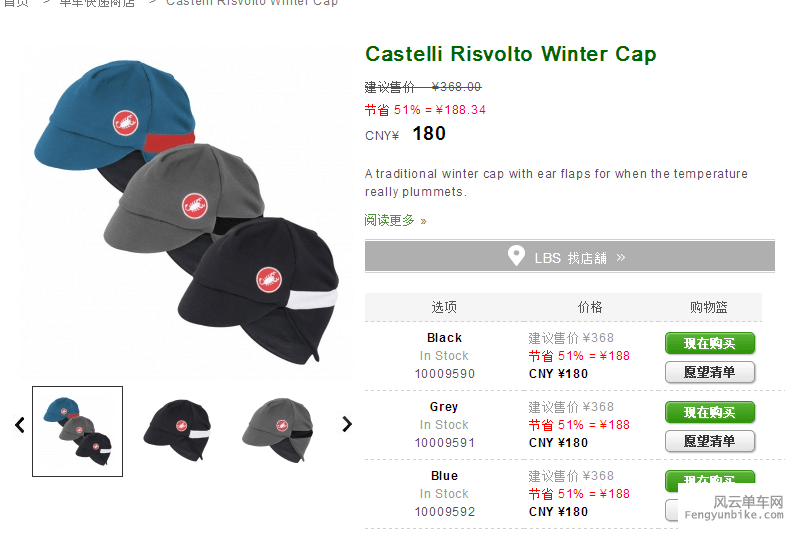Buy now the Grey cap option
The width and height of the screenshot is (793, 536).
[x=710, y=412]
